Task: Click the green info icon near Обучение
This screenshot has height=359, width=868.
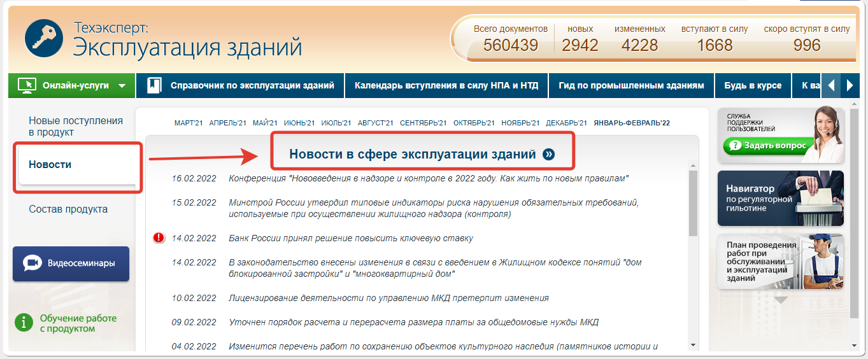Action: coord(24,322)
